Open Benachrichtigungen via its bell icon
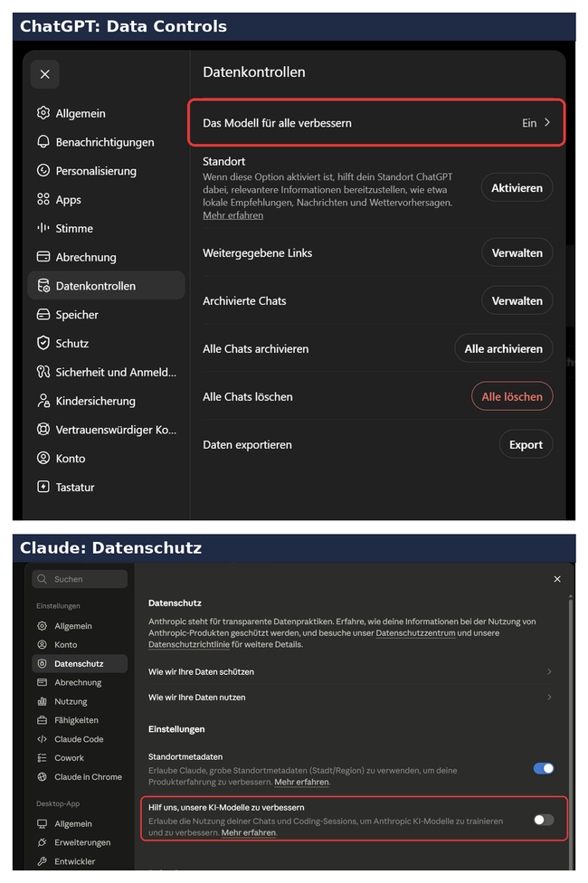Image resolution: width=588 pixels, height=883 pixels. [x=43, y=142]
